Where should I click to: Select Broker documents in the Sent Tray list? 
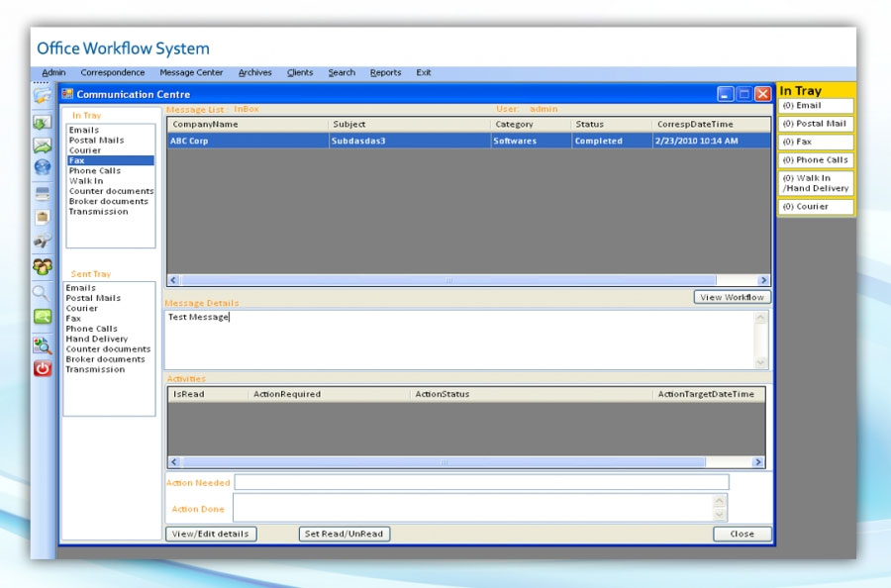coord(105,359)
